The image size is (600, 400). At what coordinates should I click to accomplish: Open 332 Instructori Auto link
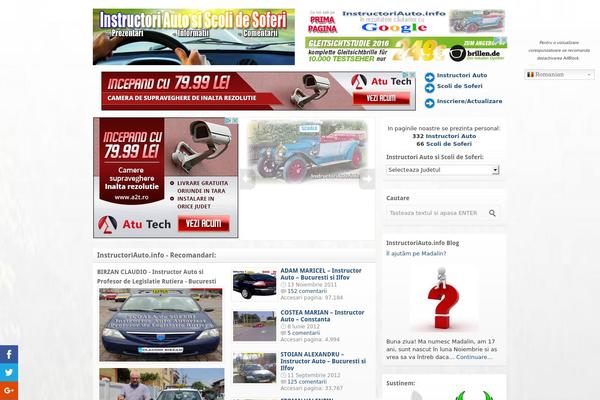[x=444, y=136]
